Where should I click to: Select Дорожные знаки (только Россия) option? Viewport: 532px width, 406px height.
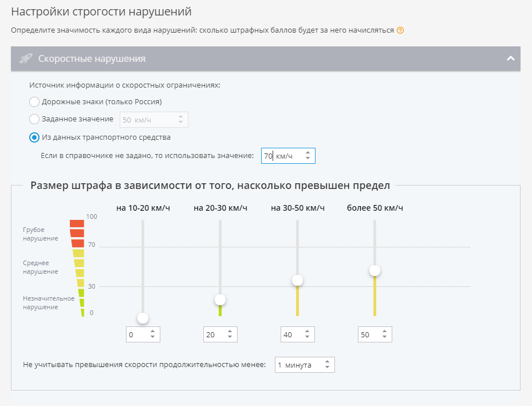34,102
